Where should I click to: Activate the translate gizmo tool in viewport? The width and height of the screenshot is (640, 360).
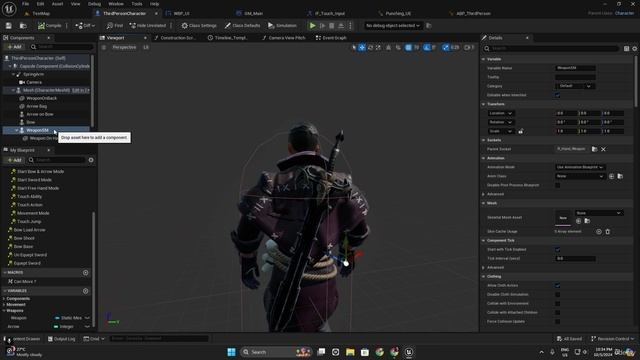(362, 47)
